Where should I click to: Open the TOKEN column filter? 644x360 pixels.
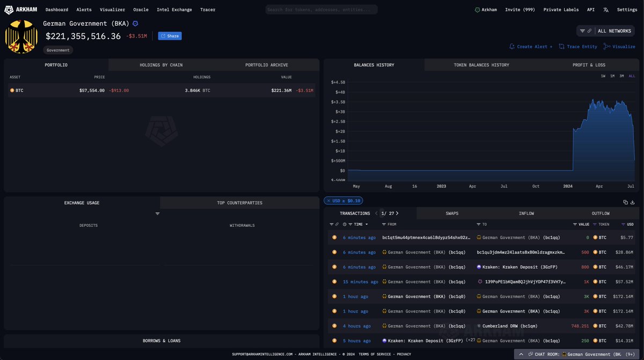[595, 224]
